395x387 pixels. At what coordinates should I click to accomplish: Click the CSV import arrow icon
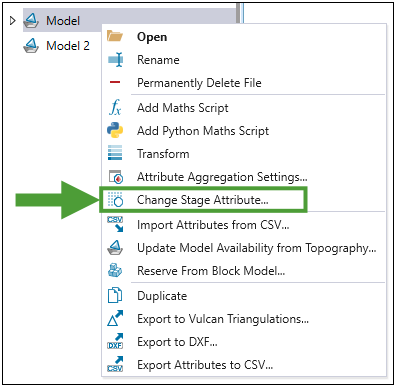point(115,224)
